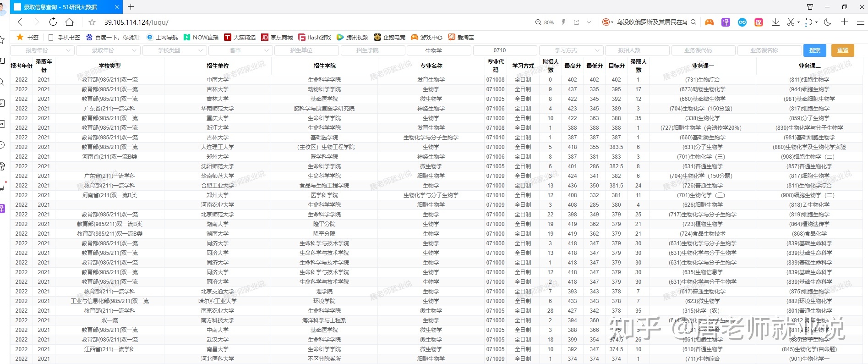Image resolution: width=868 pixels, height=364 pixels.
Task: Open the hamburger main menu
Action: pyautogui.click(x=860, y=22)
